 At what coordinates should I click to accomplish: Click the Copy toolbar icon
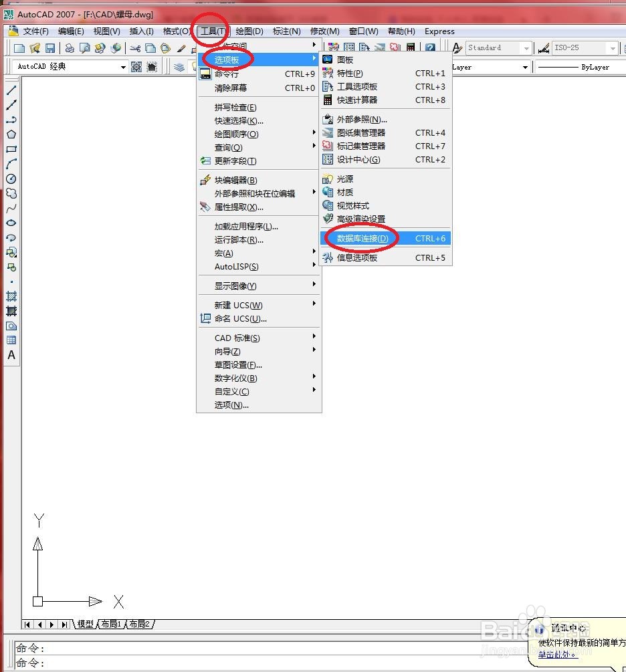click(150, 48)
